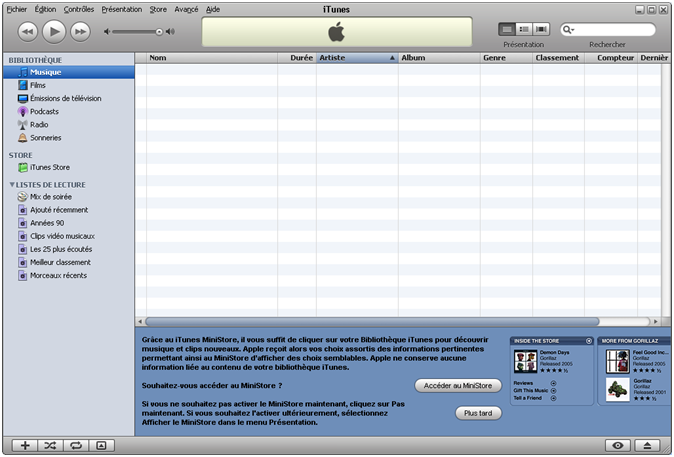The width and height of the screenshot is (674, 457).
Task: Click the Eject disc button
Action: 647,446
